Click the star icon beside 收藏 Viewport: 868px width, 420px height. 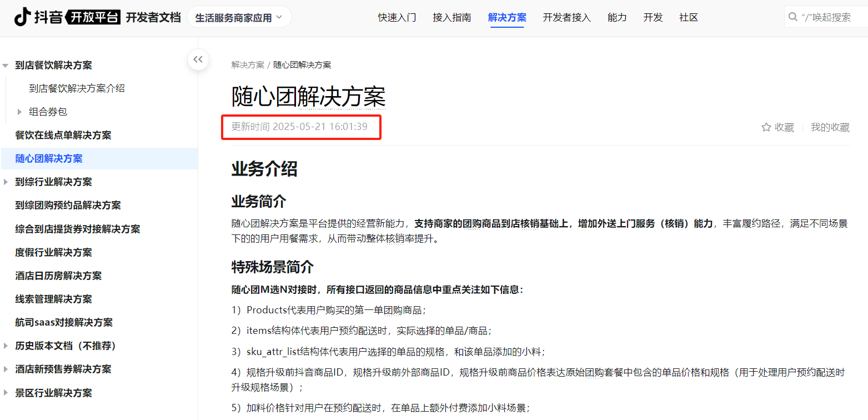click(x=766, y=127)
